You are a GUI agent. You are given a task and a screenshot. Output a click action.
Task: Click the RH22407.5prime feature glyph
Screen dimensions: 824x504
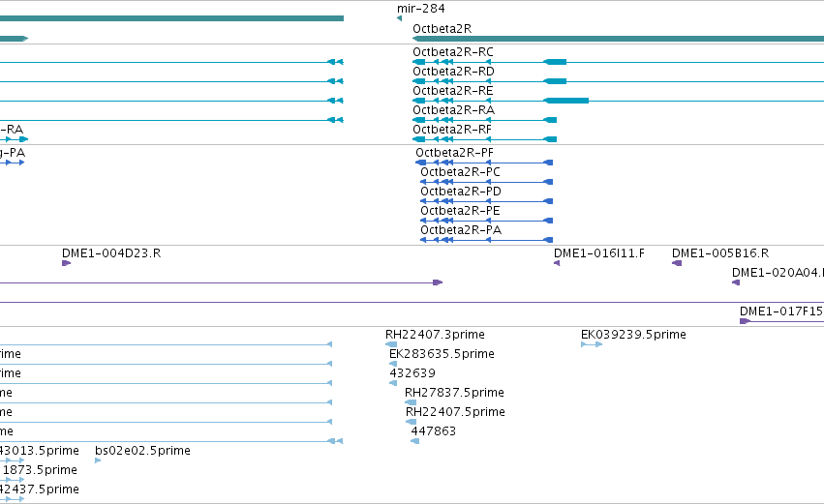(x=411, y=422)
